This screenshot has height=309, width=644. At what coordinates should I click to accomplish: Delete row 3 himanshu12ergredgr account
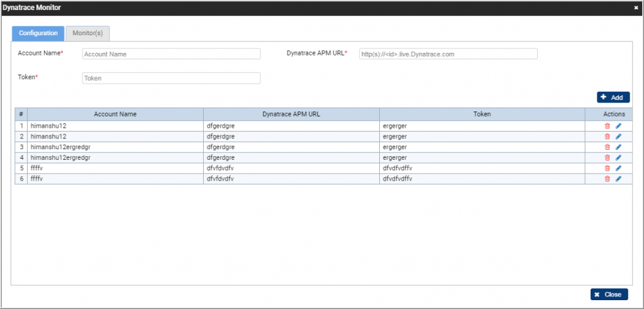607,147
